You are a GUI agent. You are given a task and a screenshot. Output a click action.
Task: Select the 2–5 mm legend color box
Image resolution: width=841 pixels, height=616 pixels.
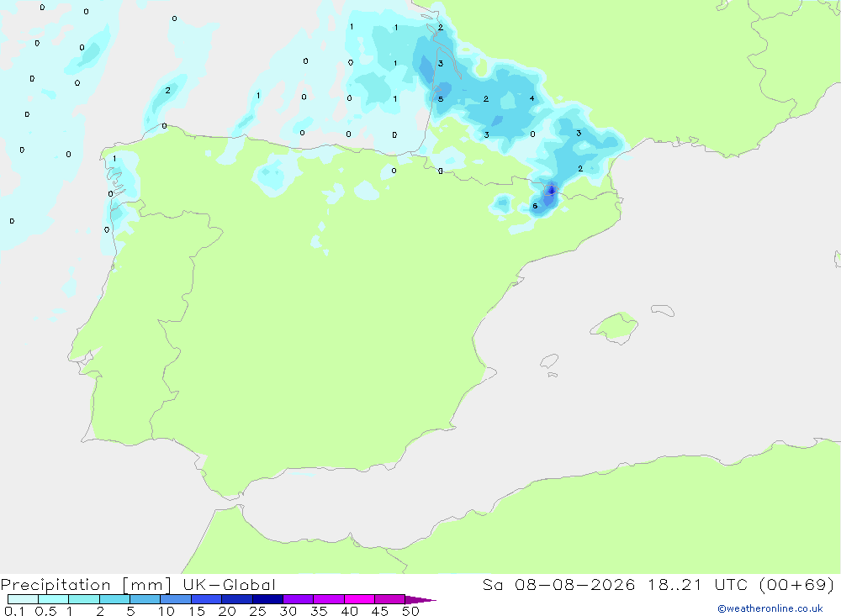click(114, 599)
